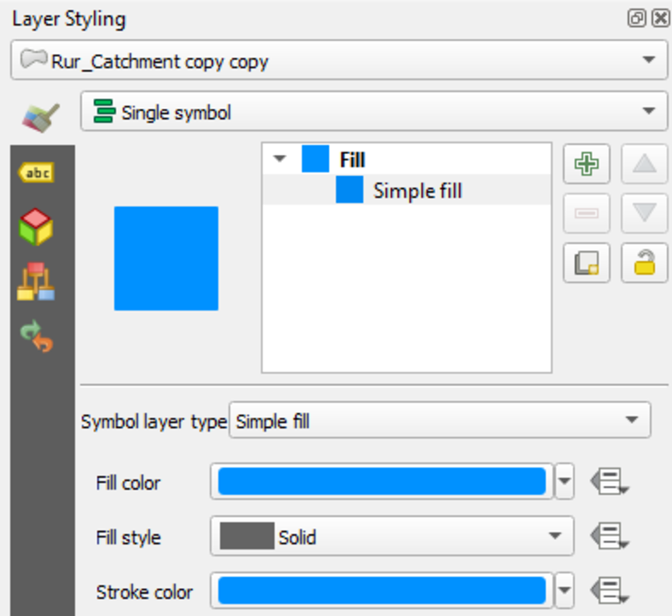Click the Stroke color swatch button
The width and height of the screenshot is (672, 616).
click(x=381, y=591)
